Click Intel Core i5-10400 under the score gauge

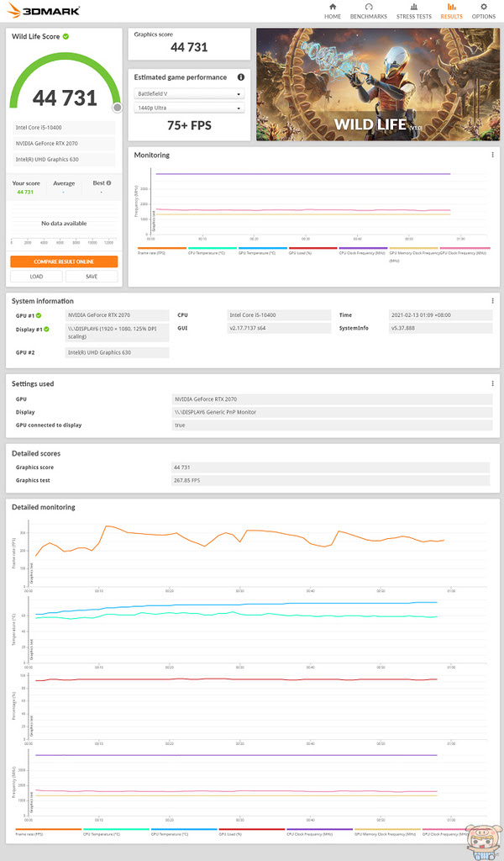64,128
